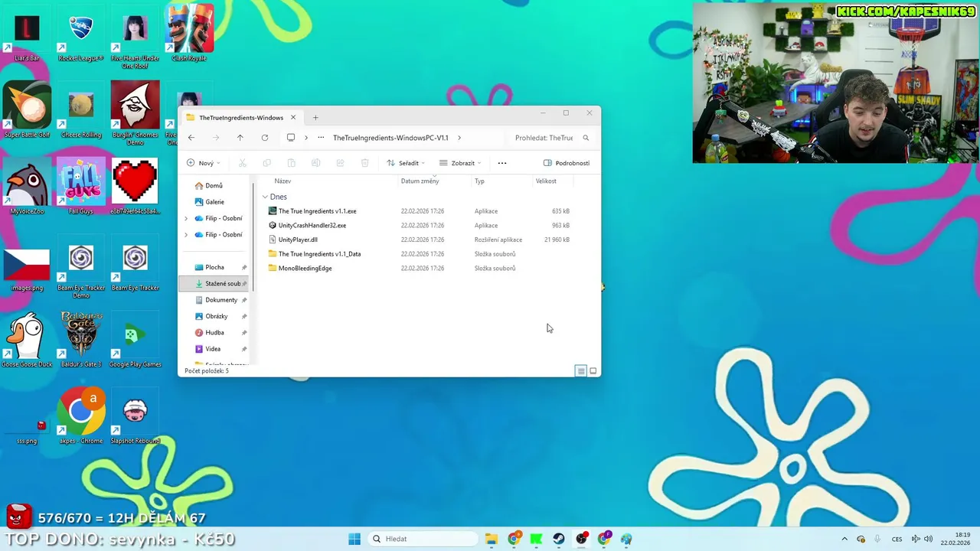The image size is (980, 551).
Task: Select sss.png file on desktop
Action: pyautogui.click(x=27, y=429)
